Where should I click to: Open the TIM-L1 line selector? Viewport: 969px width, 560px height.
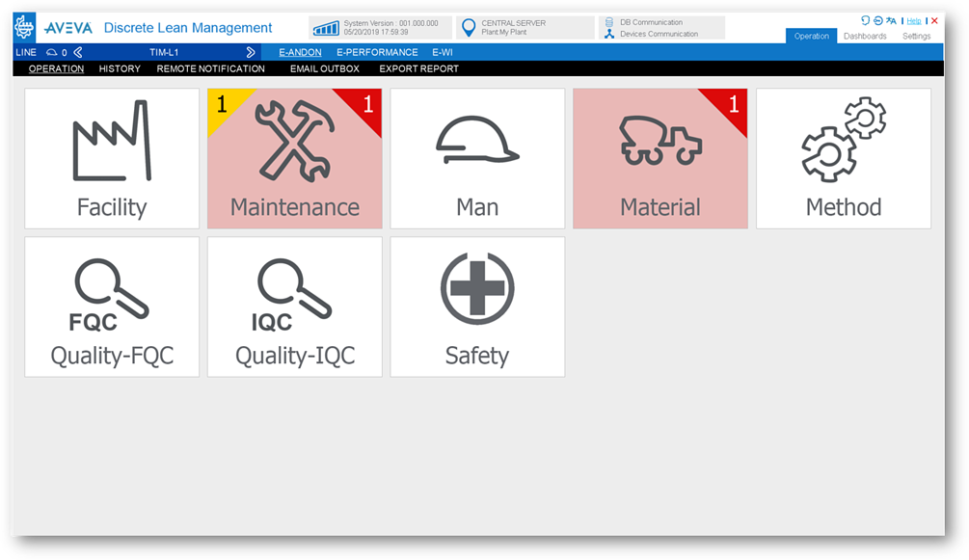pyautogui.click(x=166, y=53)
